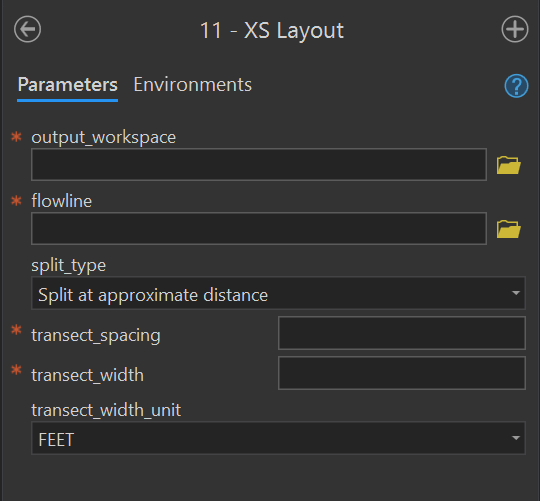Go back using the left arrow icon

click(x=28, y=29)
